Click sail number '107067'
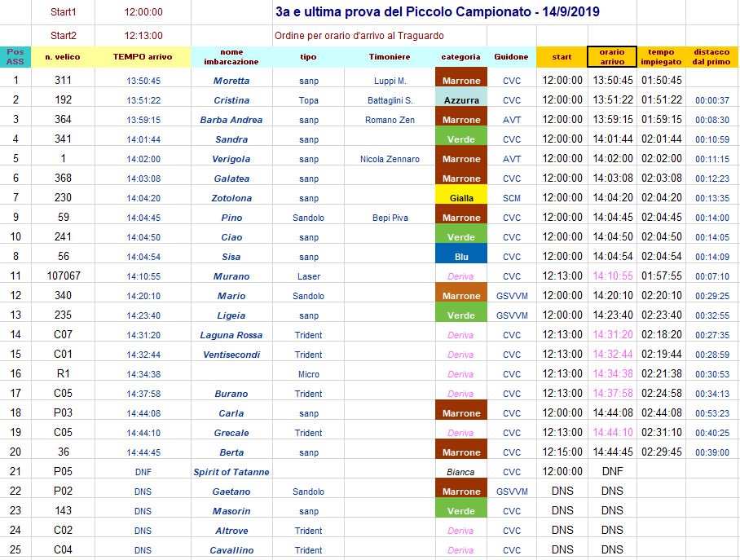The image size is (740, 560). pyautogui.click(x=64, y=276)
